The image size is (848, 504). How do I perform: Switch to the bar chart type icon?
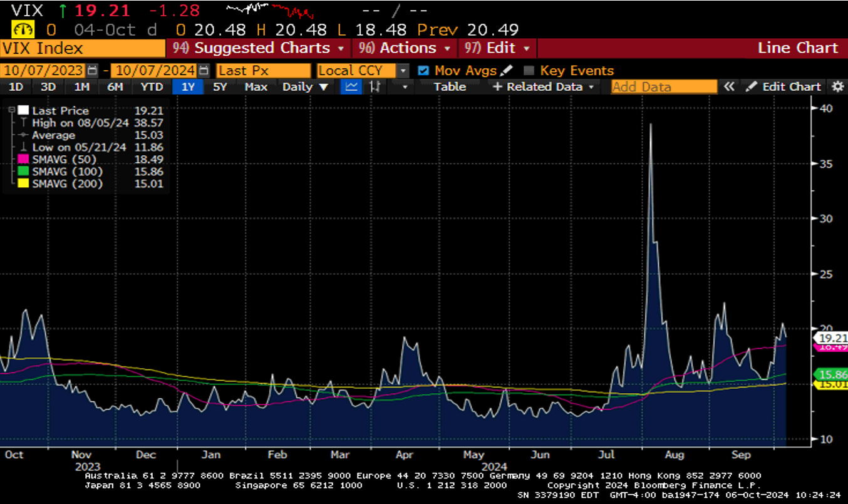(x=375, y=87)
